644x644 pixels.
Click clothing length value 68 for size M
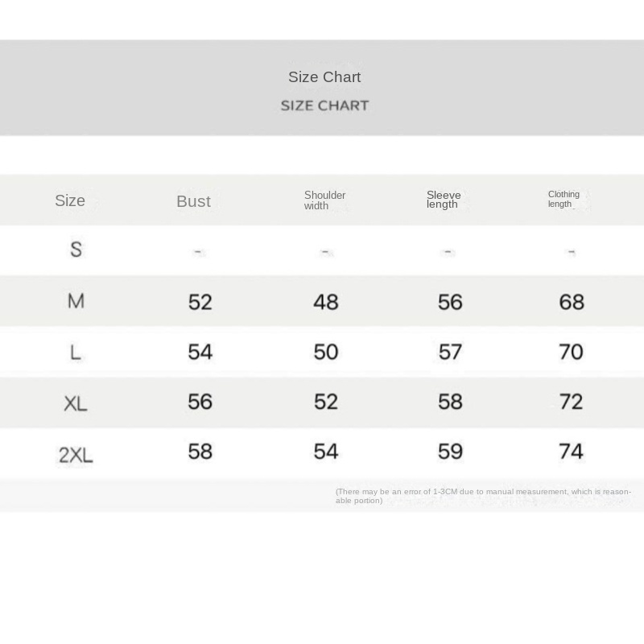(571, 302)
